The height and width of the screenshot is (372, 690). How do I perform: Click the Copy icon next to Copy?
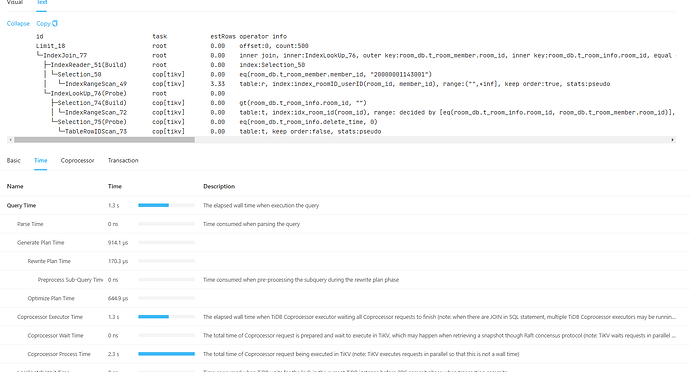pos(55,23)
